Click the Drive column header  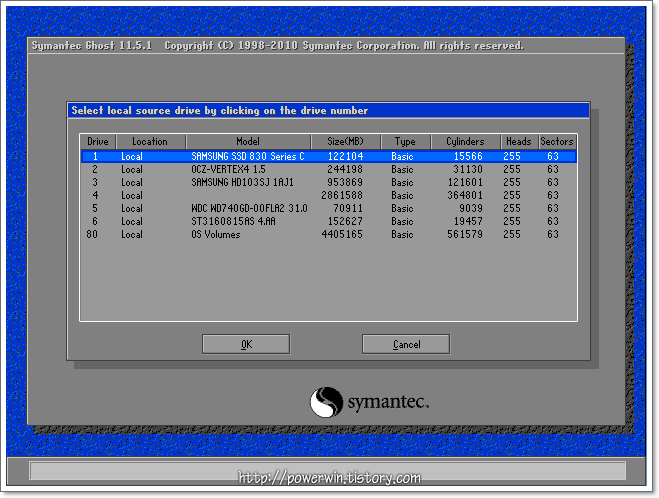coord(98,142)
